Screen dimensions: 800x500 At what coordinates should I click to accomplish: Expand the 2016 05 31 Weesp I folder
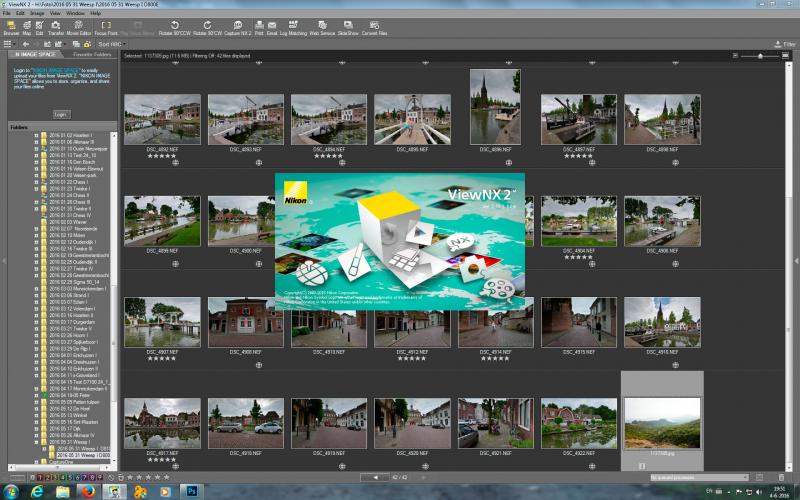tap(36, 442)
